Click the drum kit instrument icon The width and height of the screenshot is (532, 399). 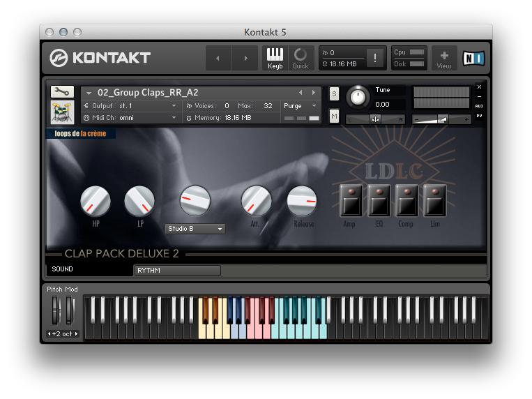[x=62, y=112]
